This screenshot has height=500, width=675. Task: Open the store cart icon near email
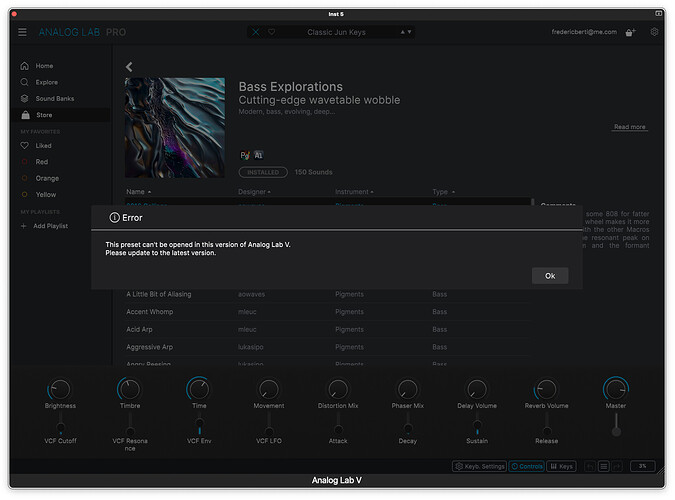[x=630, y=32]
